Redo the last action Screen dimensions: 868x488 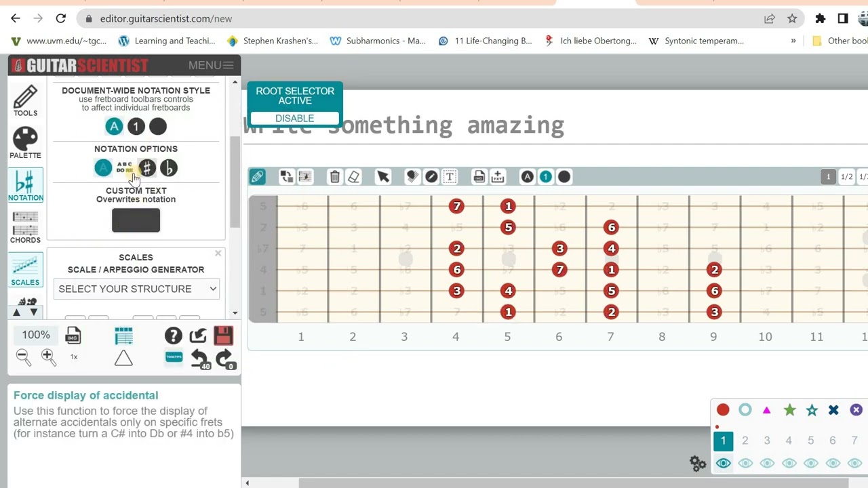224,359
